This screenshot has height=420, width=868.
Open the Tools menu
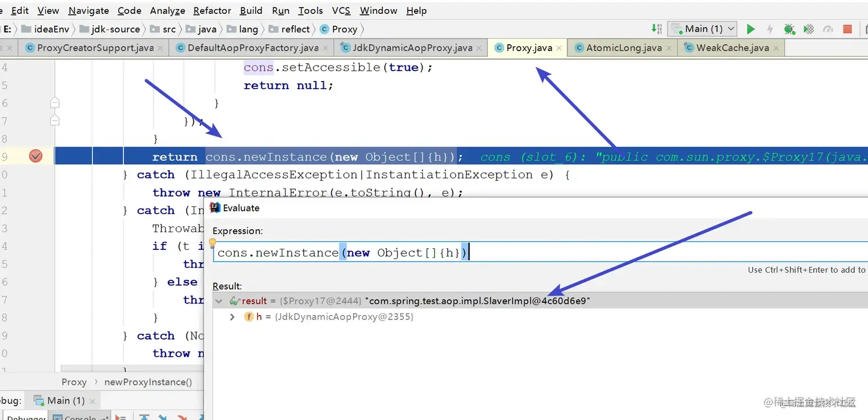[311, 10]
